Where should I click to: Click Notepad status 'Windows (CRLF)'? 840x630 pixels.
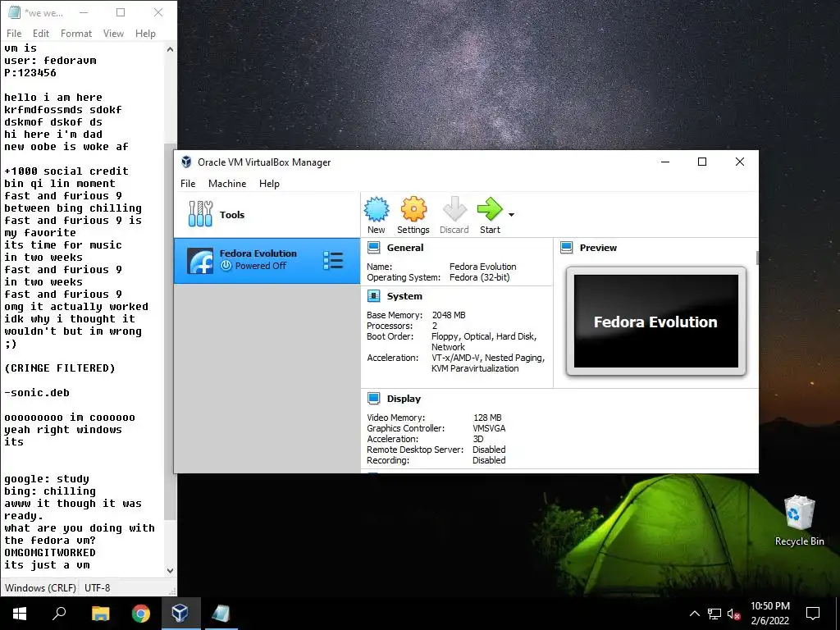point(40,587)
